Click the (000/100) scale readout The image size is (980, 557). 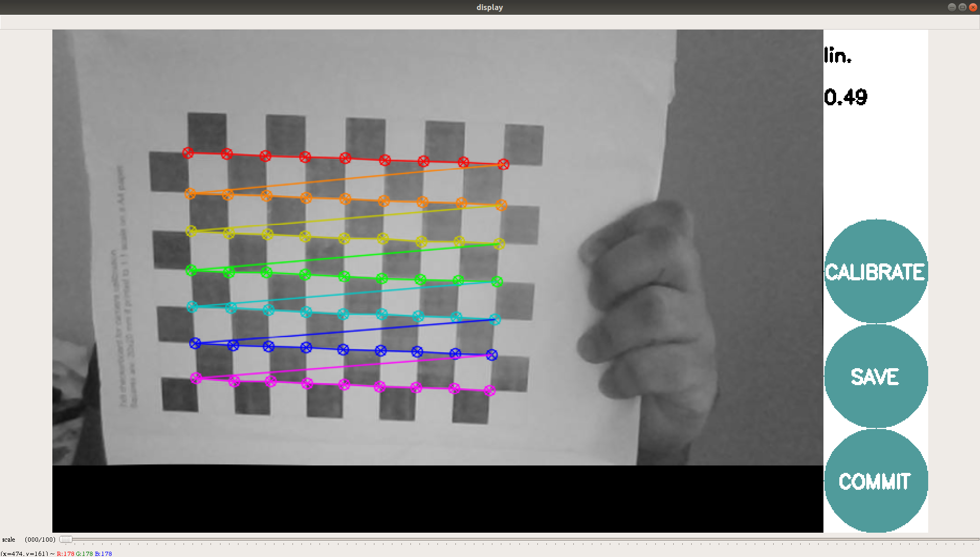(x=40, y=539)
